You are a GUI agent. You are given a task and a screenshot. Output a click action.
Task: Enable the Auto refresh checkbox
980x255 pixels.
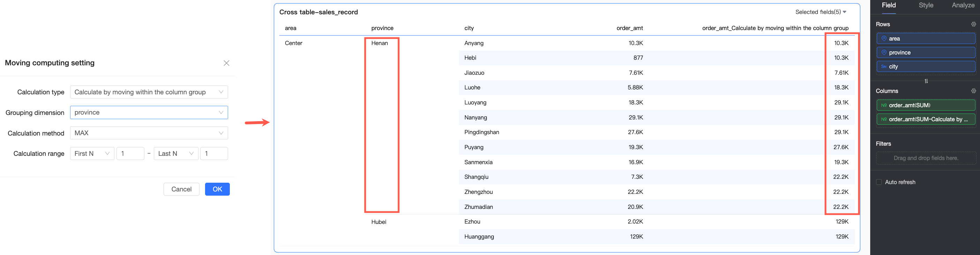[x=879, y=182]
